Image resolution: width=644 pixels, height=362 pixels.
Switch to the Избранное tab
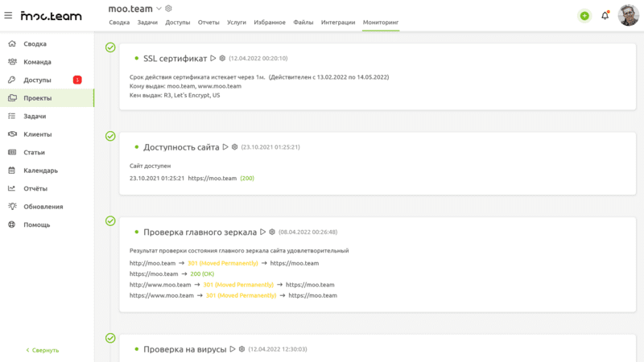270,23
